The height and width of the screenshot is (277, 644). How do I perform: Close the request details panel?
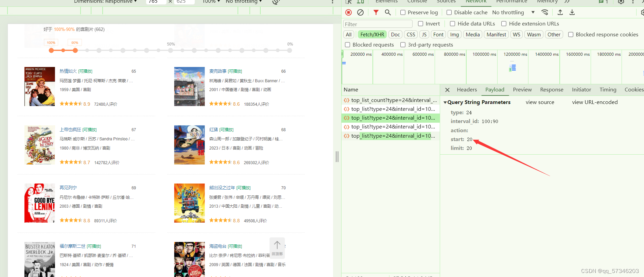[x=447, y=90]
